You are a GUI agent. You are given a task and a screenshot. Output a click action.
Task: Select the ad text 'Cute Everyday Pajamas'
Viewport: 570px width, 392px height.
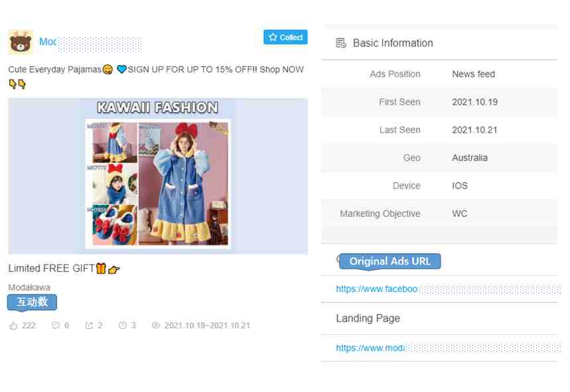tap(55, 70)
